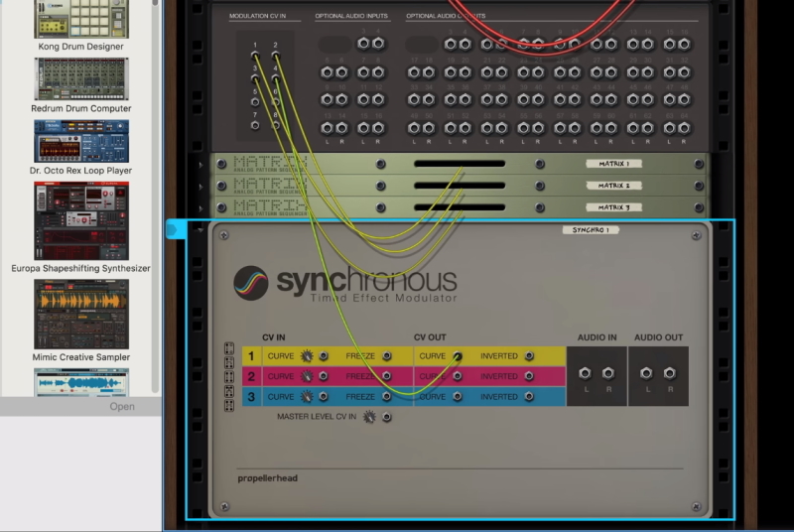Click optional audio output jack 48

point(684,99)
